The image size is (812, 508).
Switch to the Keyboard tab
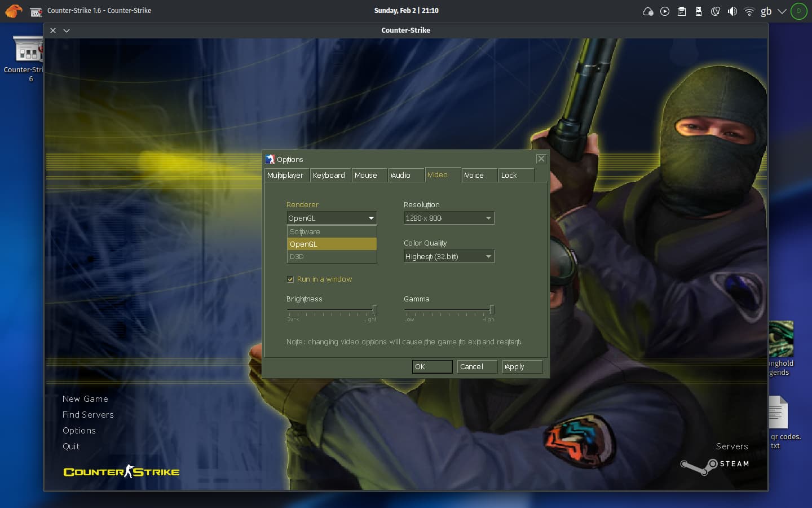pyautogui.click(x=330, y=176)
